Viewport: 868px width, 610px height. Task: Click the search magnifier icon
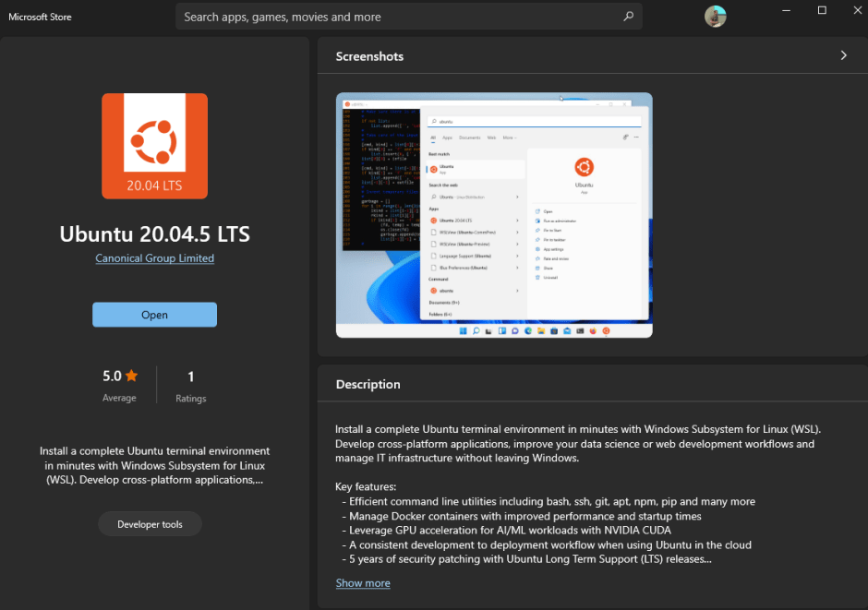[x=628, y=17]
